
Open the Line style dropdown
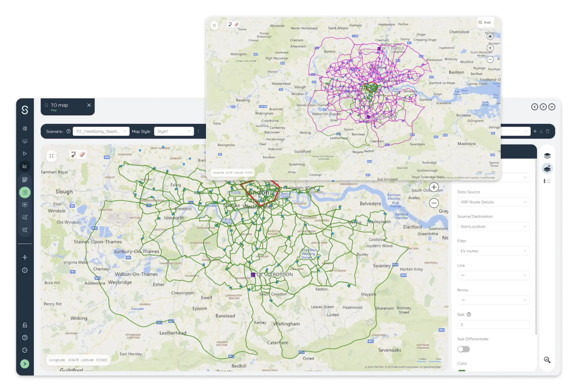coord(493,275)
